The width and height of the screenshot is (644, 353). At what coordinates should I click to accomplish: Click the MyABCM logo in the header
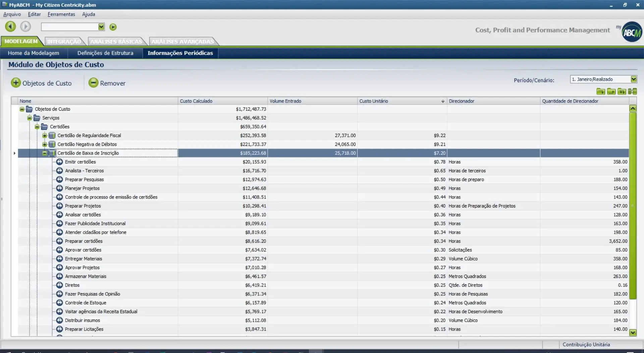coord(632,32)
